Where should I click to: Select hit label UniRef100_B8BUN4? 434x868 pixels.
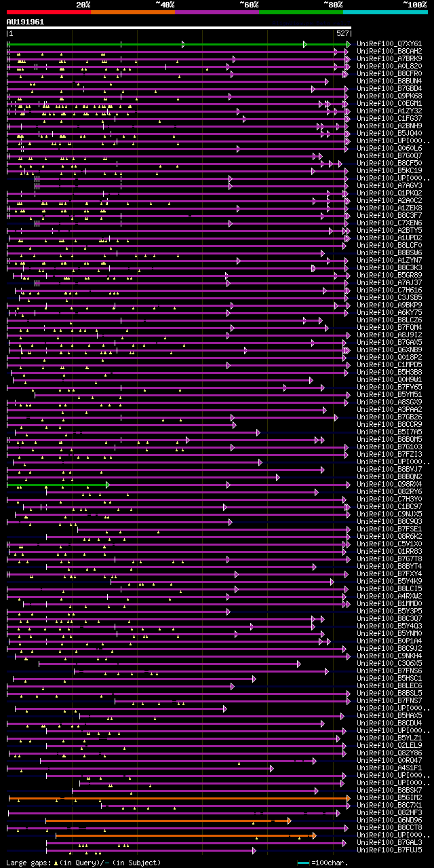click(389, 81)
